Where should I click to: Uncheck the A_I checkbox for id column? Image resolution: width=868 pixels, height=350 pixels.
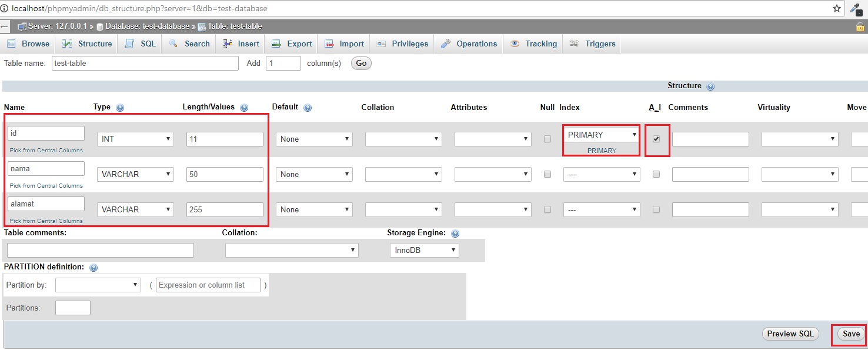656,139
